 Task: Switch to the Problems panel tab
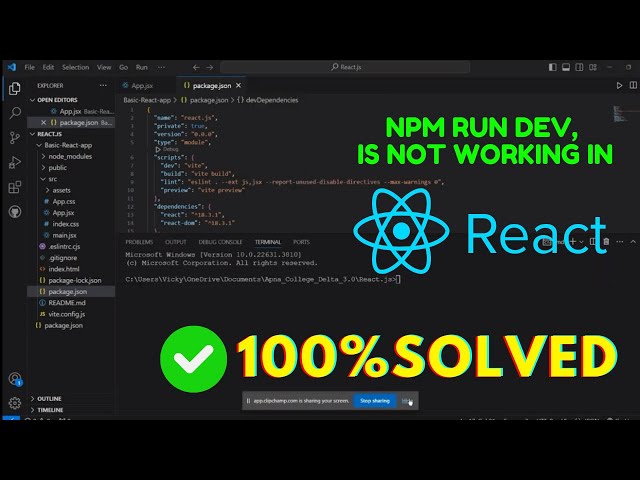[x=139, y=242]
